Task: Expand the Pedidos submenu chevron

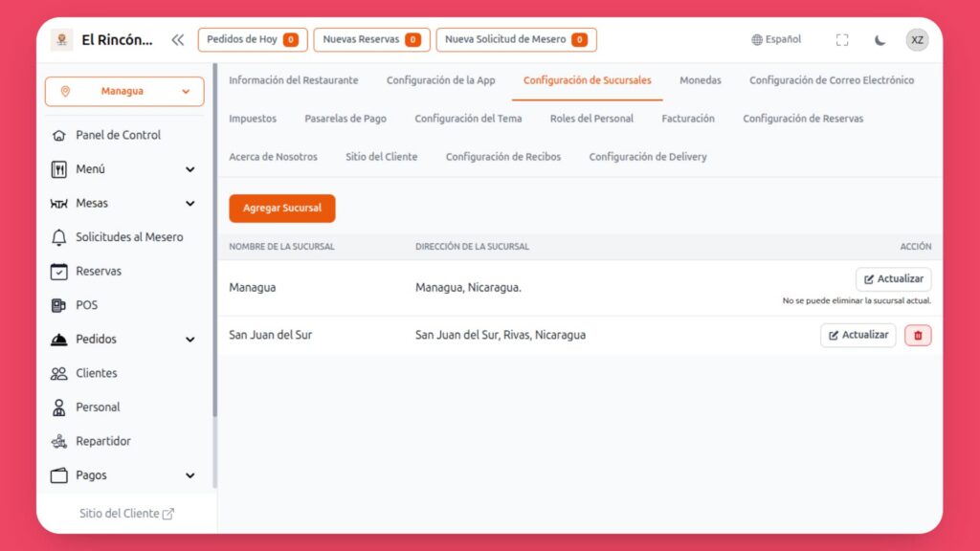Action: [x=190, y=340]
